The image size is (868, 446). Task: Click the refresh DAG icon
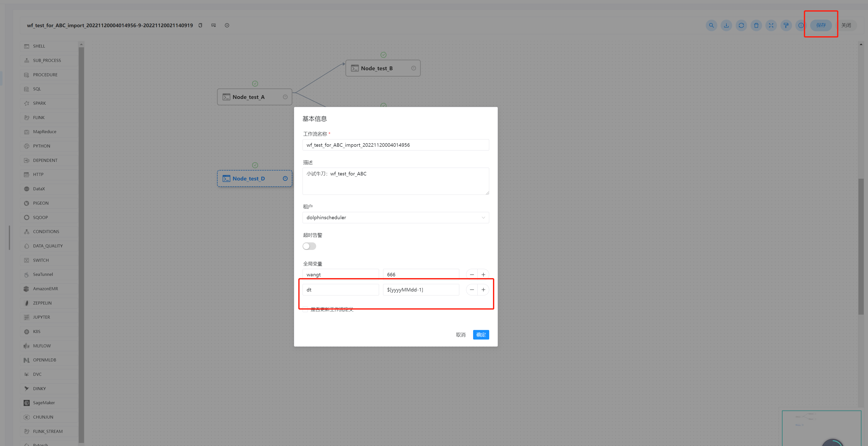coord(741,25)
